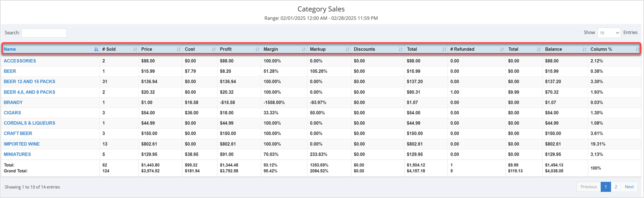This screenshot has height=198, width=644.
Task: Open MINIATURES category link
Action: click(x=17, y=154)
